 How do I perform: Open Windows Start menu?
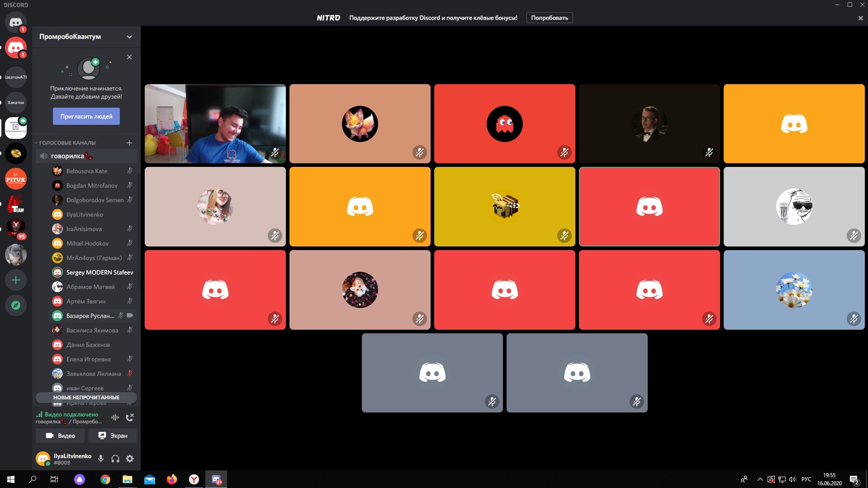coord(11,479)
